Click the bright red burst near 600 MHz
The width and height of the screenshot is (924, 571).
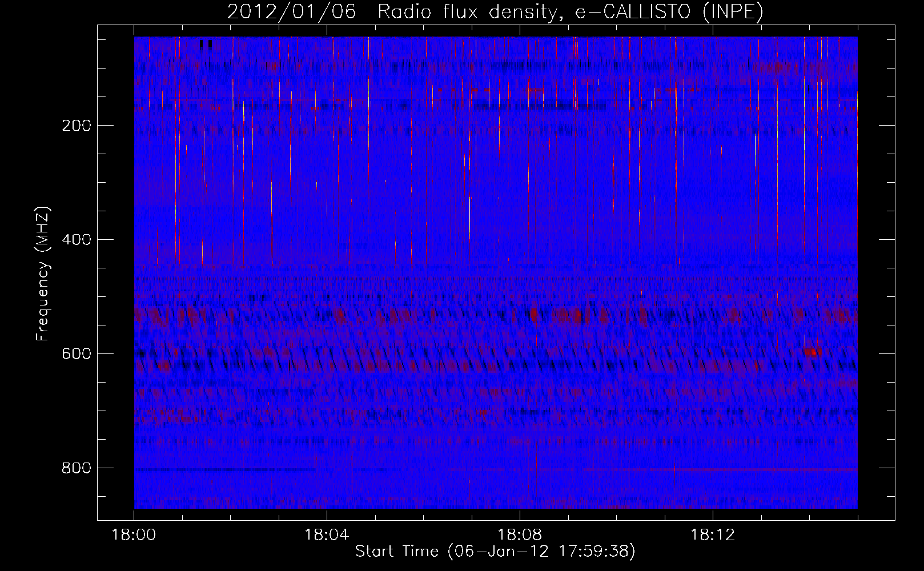pos(813,352)
